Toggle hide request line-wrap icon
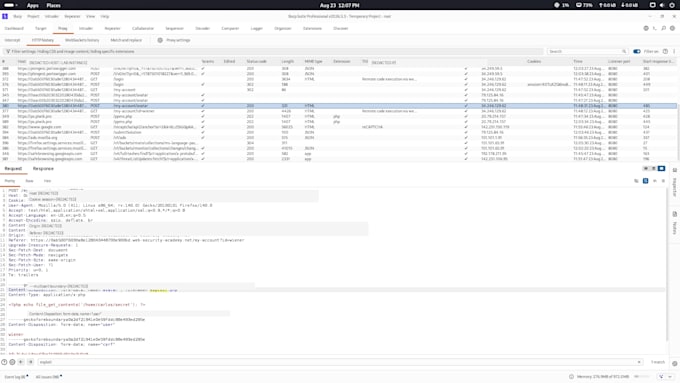This screenshot has width=680, height=383. [636, 181]
